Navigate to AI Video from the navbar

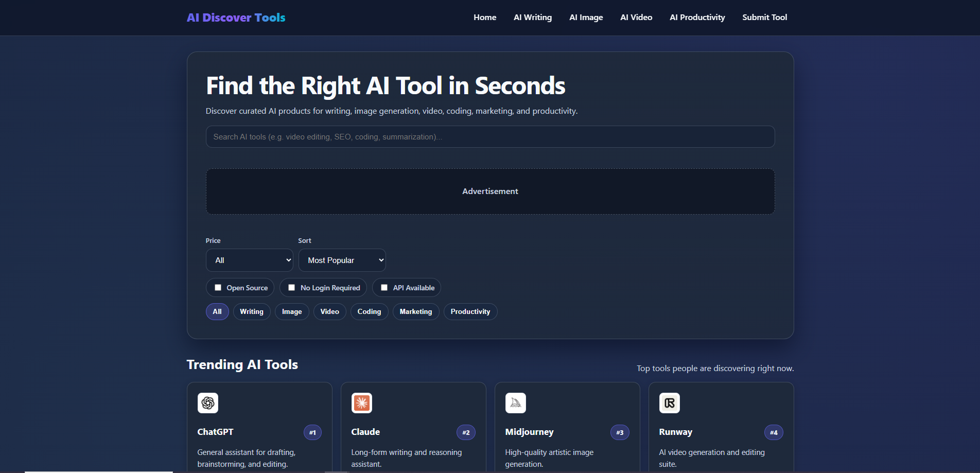pos(636,17)
